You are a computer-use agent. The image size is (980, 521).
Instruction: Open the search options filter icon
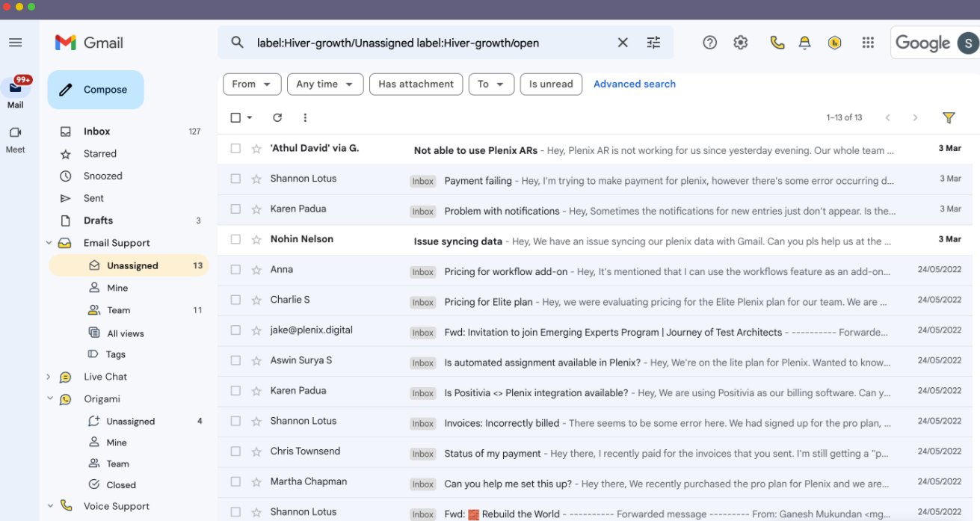pyautogui.click(x=653, y=43)
